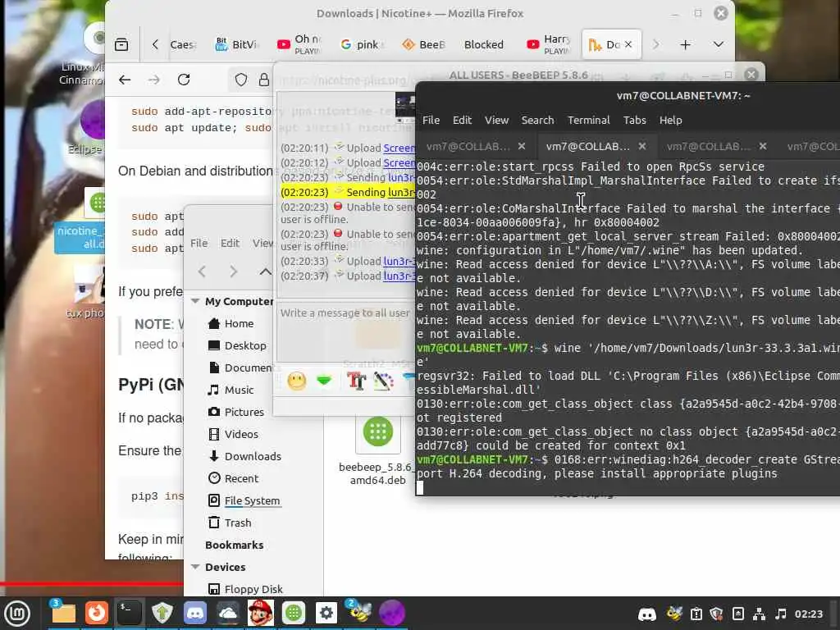Open the terminal File menu
The image size is (840, 630).
pos(431,120)
